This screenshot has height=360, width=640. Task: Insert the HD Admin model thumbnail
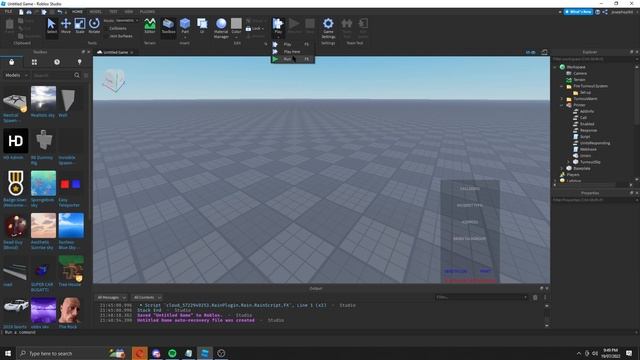pyautogui.click(x=16, y=141)
